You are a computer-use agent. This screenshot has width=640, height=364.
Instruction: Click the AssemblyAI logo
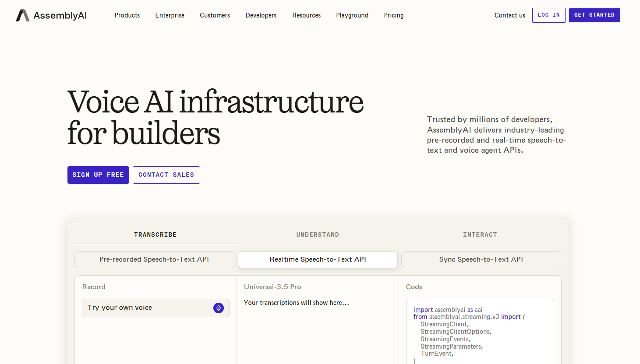tap(51, 15)
